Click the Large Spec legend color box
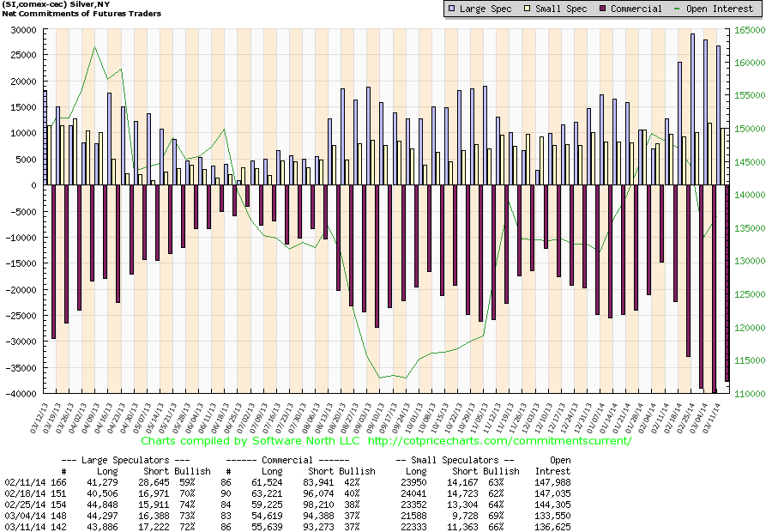This screenshot has height=532, width=772. pos(452,9)
